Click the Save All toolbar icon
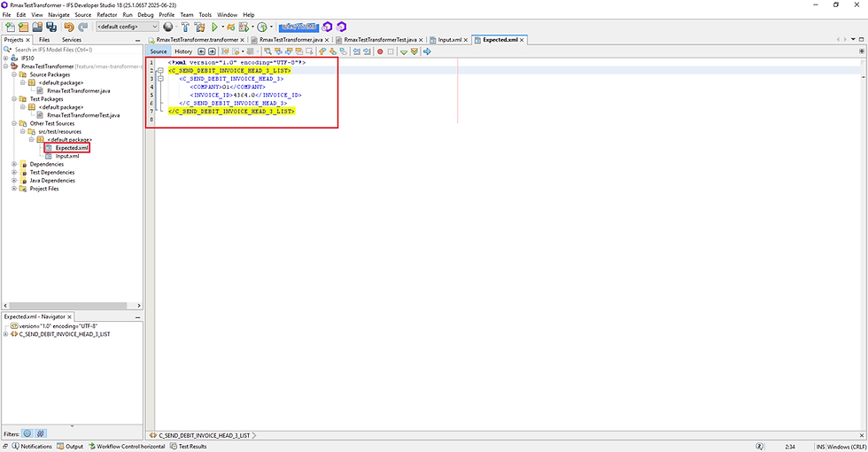The image size is (868, 452). click(51, 27)
